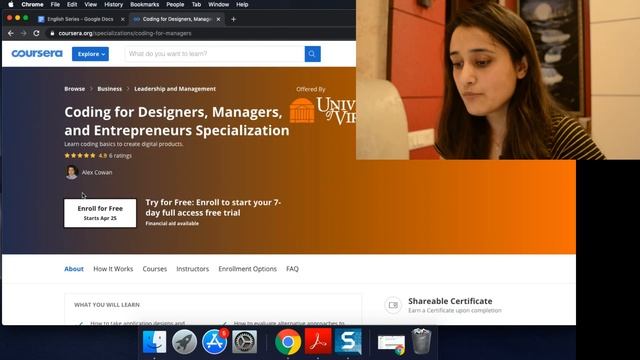Close the Coding for Designers tab
This screenshot has height=360, width=640.
click(218, 19)
